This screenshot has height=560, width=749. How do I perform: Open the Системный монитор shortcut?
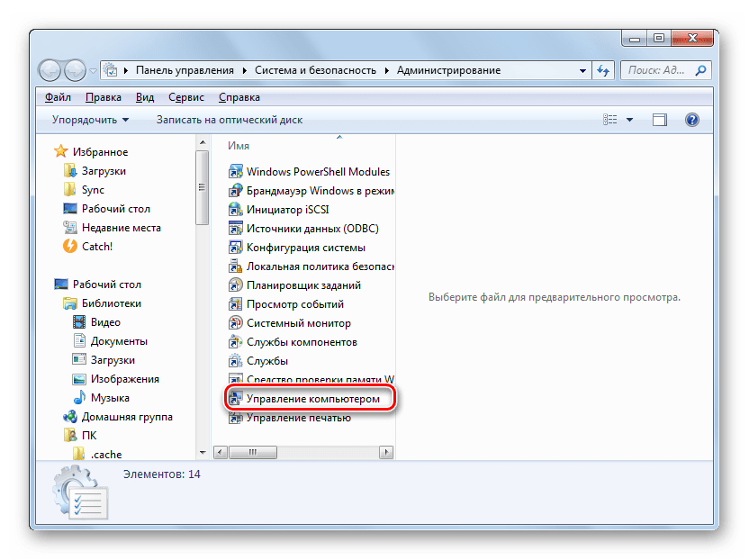(298, 323)
